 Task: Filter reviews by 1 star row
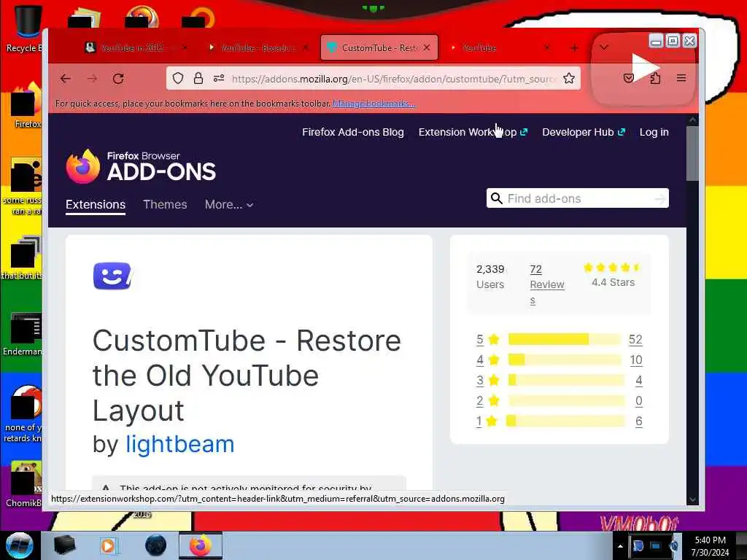[560, 421]
